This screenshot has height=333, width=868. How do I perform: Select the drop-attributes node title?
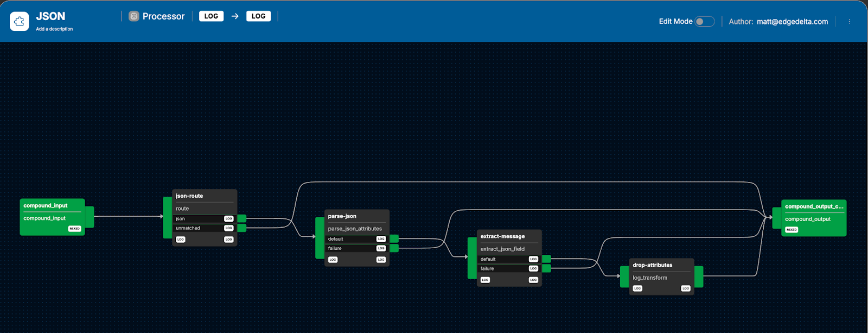pos(652,265)
